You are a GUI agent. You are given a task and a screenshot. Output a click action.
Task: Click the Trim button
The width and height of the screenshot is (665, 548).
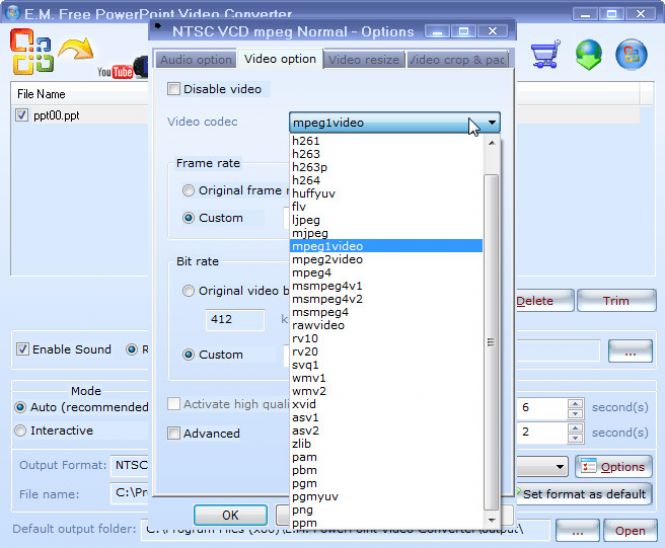(616, 301)
